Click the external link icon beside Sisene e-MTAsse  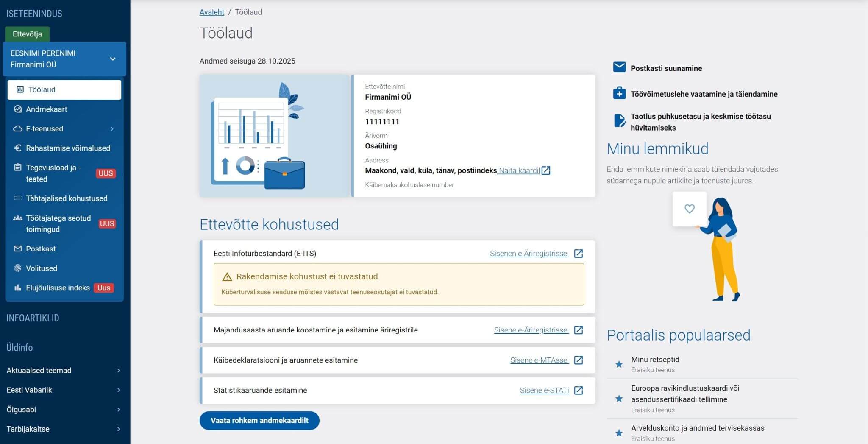[578, 360]
